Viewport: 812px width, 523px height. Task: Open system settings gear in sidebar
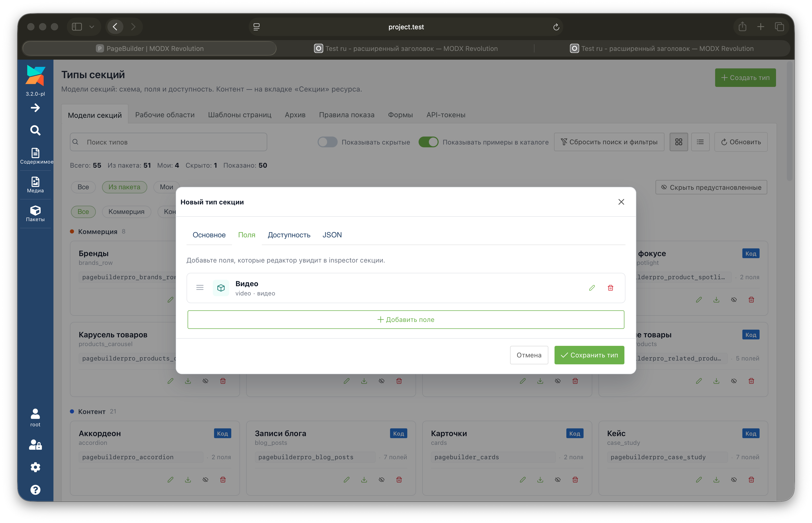pos(35,467)
